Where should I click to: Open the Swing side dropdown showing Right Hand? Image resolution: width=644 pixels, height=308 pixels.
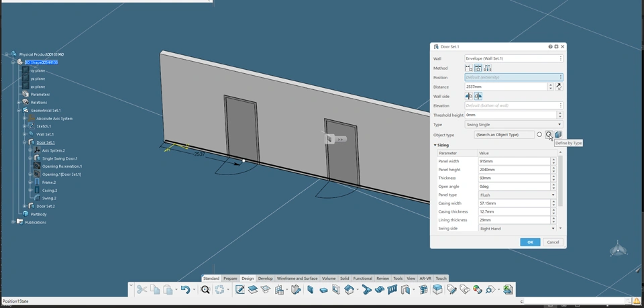(517, 229)
